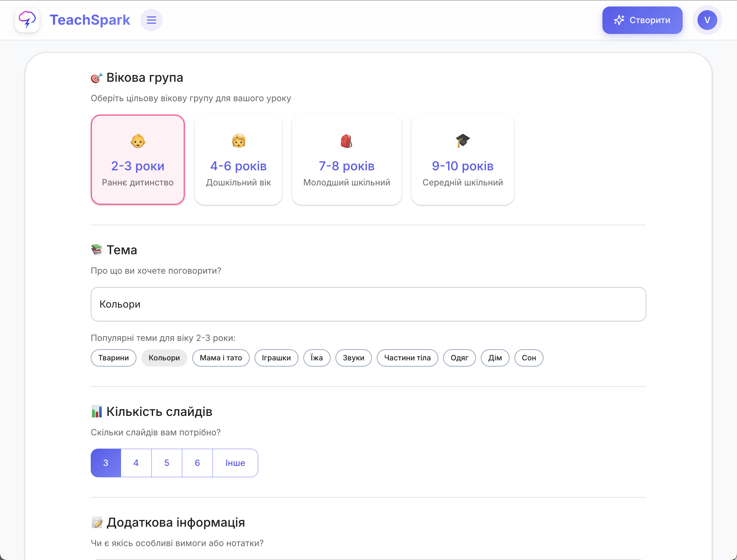Pick the Тварини topic chip
The image size is (737, 560).
[x=113, y=358]
